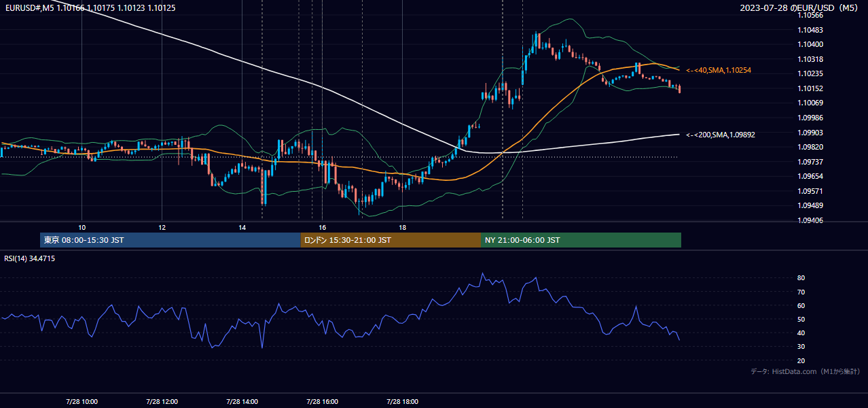Click the London 15:30-21:00 JST session bar

point(391,240)
